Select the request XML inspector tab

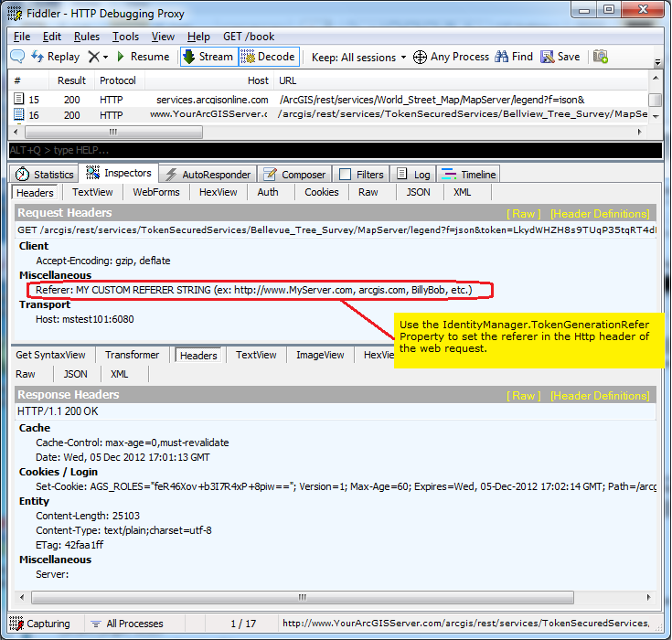462,192
